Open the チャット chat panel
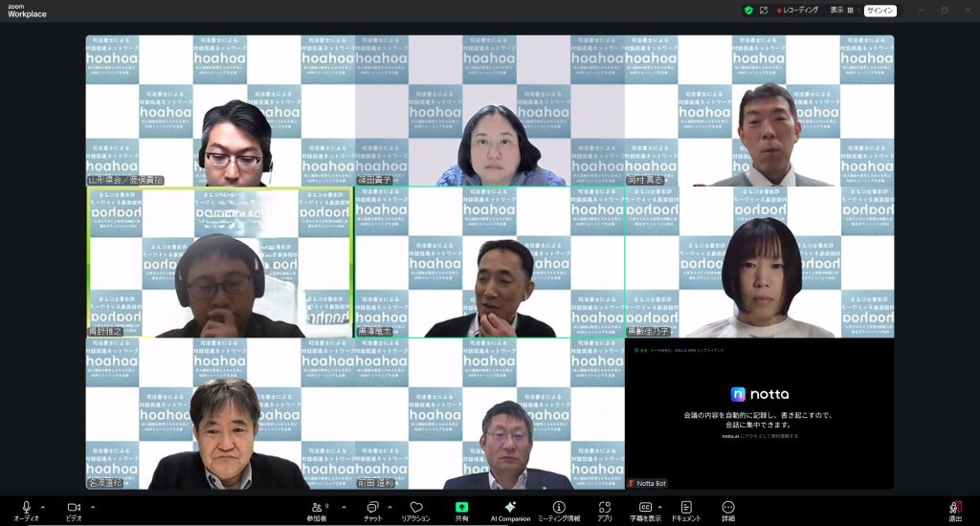Image resolution: width=980 pixels, height=526 pixels. coord(372,508)
